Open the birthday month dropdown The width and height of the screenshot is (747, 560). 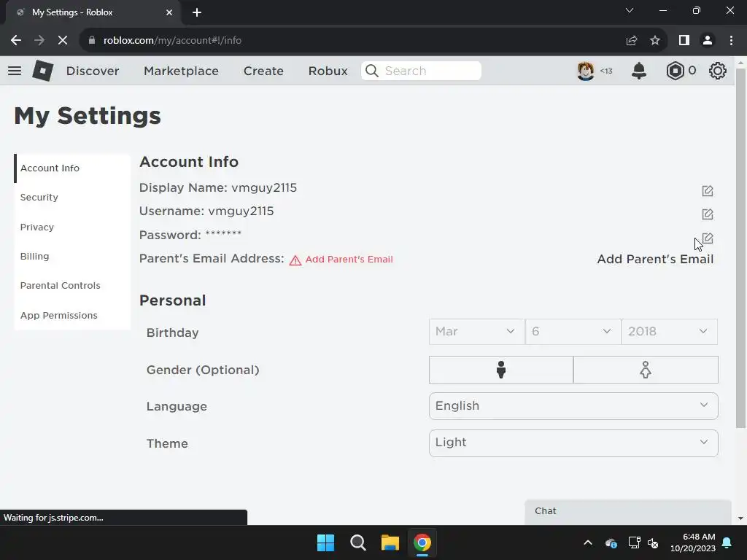[x=476, y=332]
